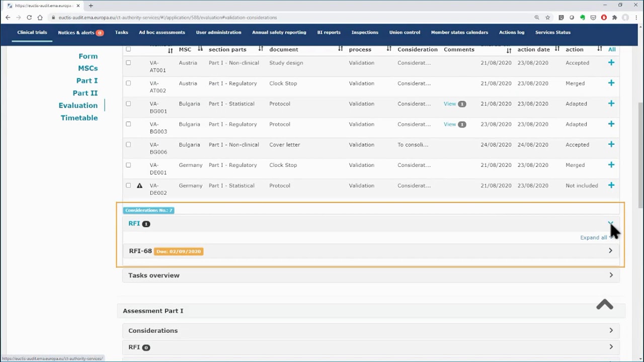Image resolution: width=644 pixels, height=362 pixels.
Task: Click 'Not included' action cell
Action: (582, 186)
